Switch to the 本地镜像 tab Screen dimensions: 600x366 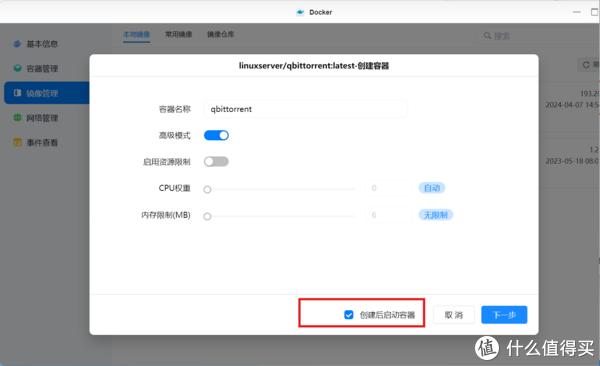pyautogui.click(x=136, y=34)
